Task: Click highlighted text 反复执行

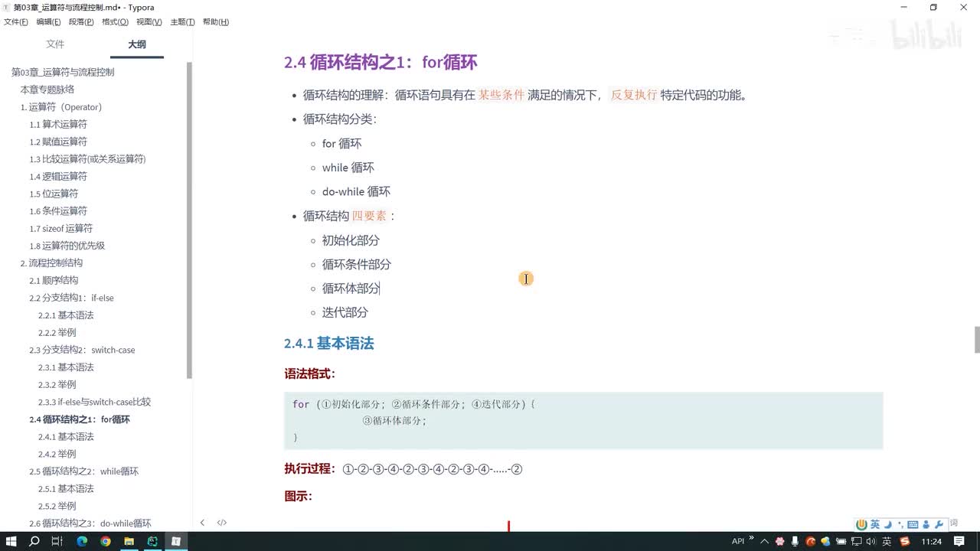Action: click(634, 95)
